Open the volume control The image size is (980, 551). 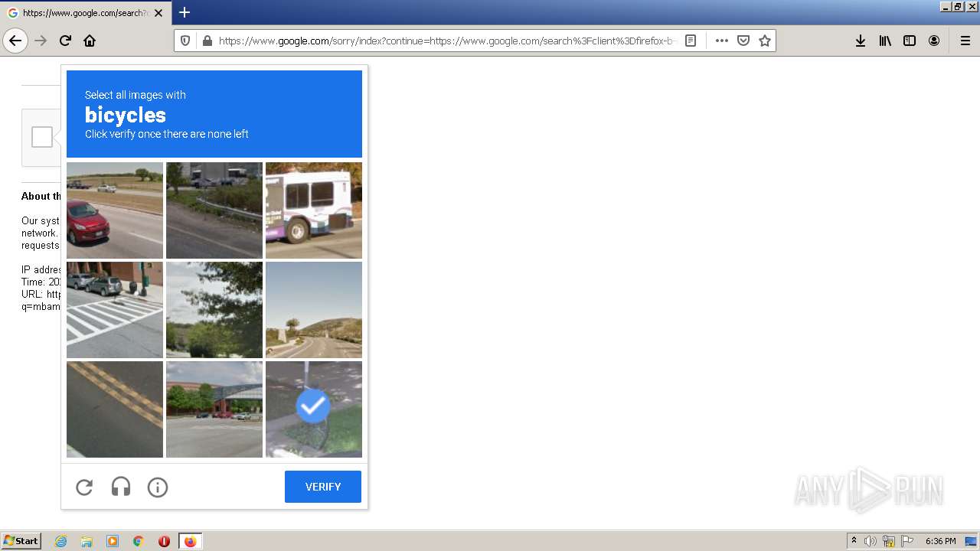(871, 541)
